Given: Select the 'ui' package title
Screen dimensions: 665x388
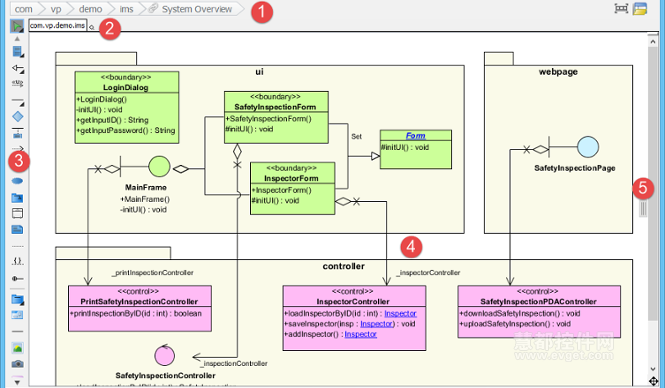Looking at the screenshot, I should pyautogui.click(x=260, y=72).
